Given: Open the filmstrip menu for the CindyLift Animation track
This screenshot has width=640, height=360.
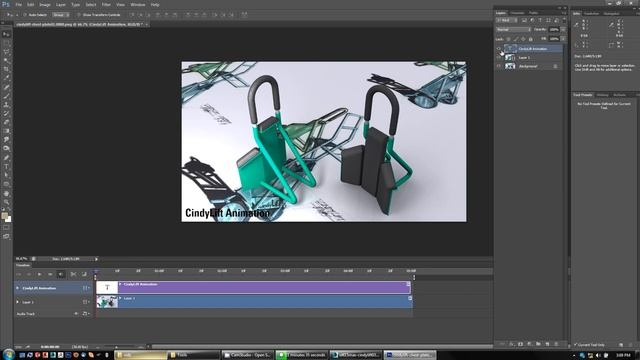Looking at the screenshot, I should pos(85,288).
